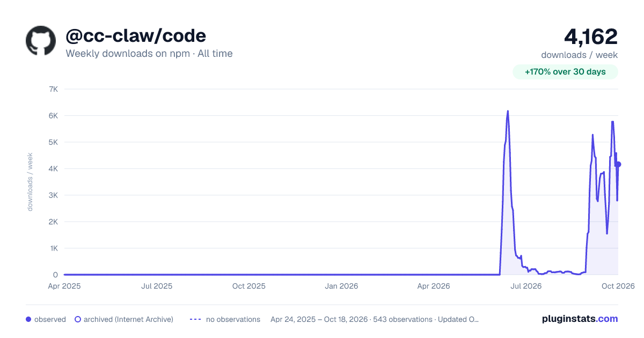644x338 pixels.
Task: Click the filled 'observed' legend dot
Action: (28, 319)
